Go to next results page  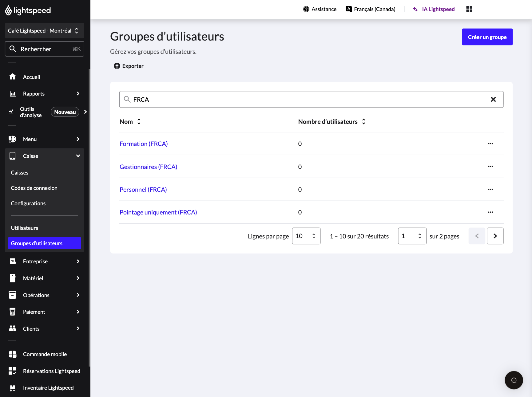point(495,236)
